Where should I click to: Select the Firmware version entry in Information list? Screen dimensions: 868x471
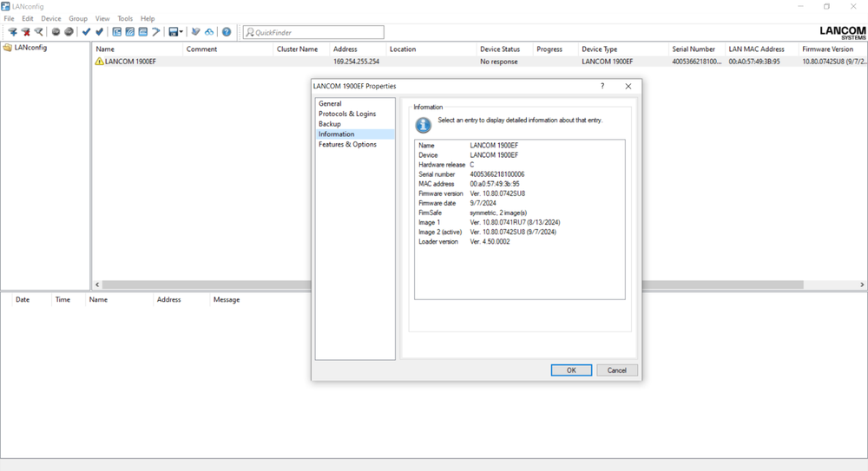point(520,193)
